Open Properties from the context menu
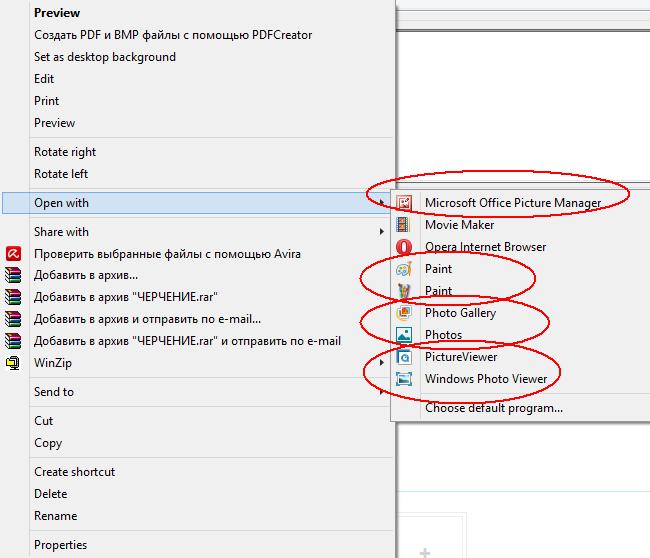The height and width of the screenshot is (558, 650). [60, 545]
